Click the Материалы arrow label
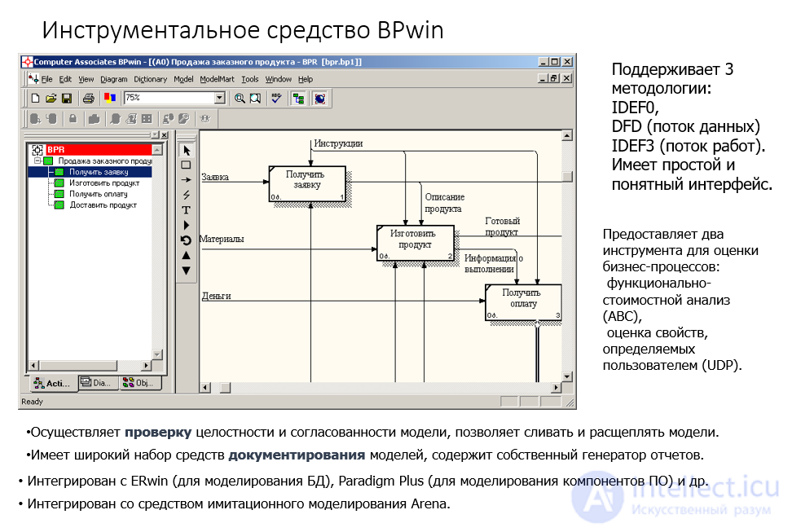Screen dimensions: 792x532 (x=222, y=239)
